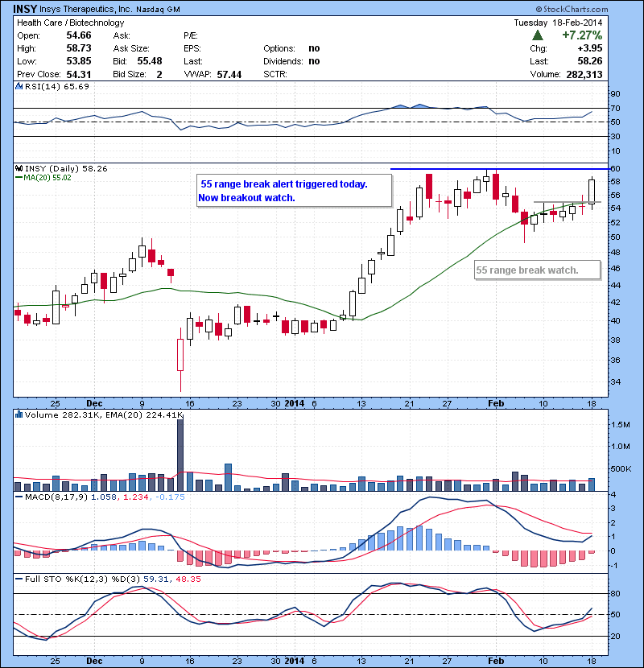
Task: Select the gray 55 range break watch note
Action: tap(537, 270)
